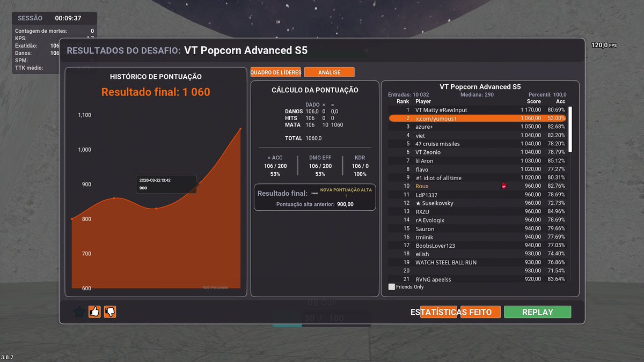The height and width of the screenshot is (362, 644).
Task: Select the lil Aron entry
Action: pyautogui.click(x=477, y=161)
